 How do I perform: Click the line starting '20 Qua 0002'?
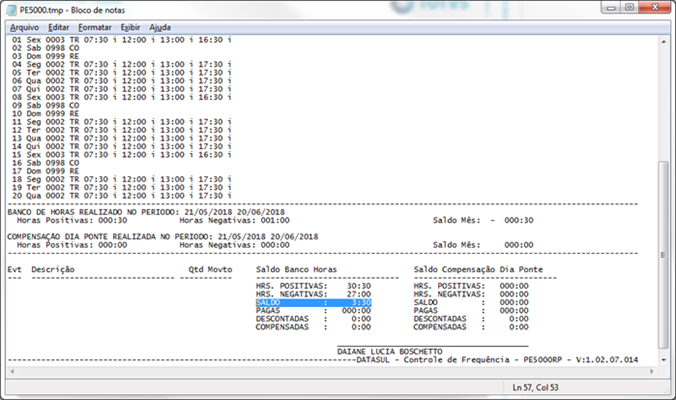(122, 195)
